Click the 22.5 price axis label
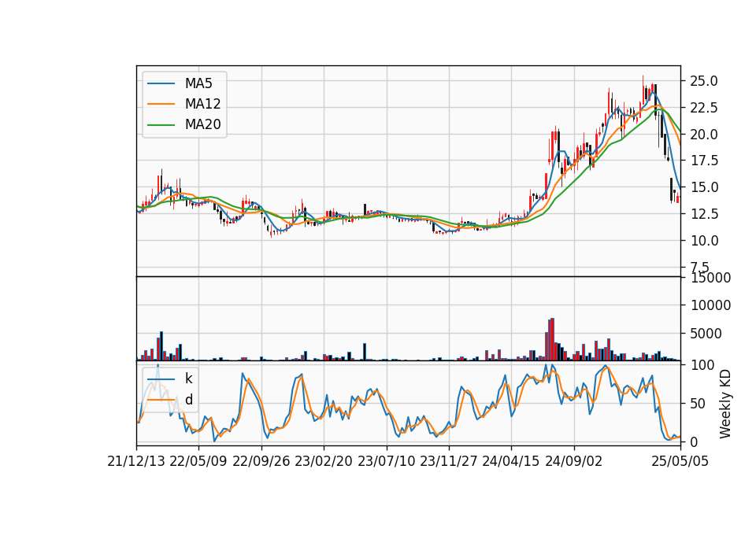 pos(703,108)
